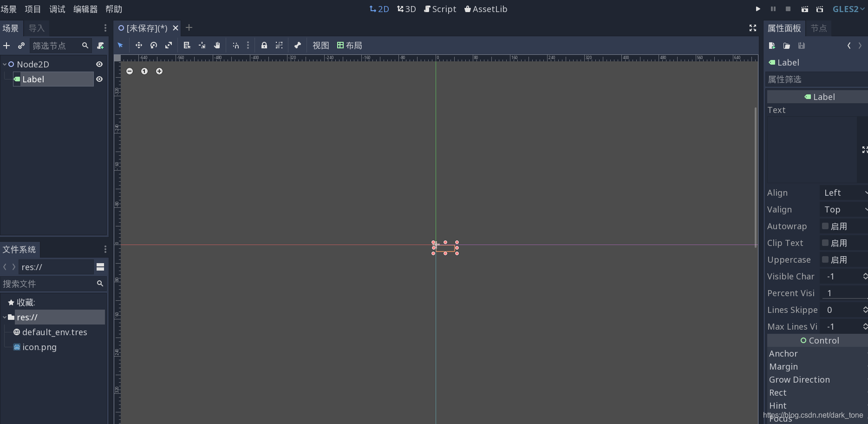The image size is (868, 424).
Task: Toggle filesystem split view mode icon
Action: tap(100, 267)
